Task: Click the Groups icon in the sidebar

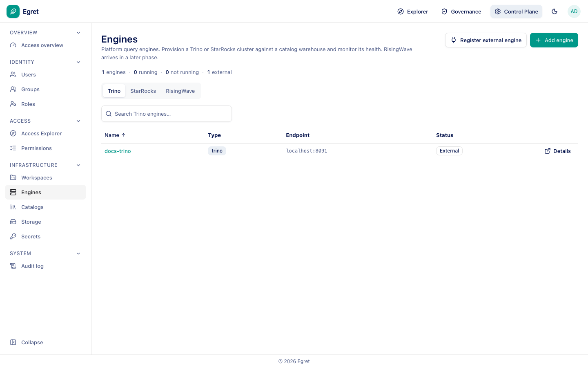Action: [13, 90]
